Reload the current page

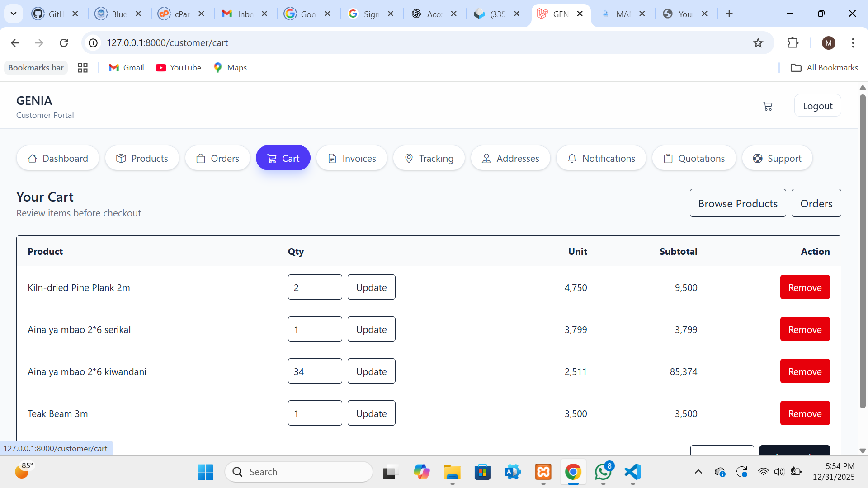click(x=64, y=43)
